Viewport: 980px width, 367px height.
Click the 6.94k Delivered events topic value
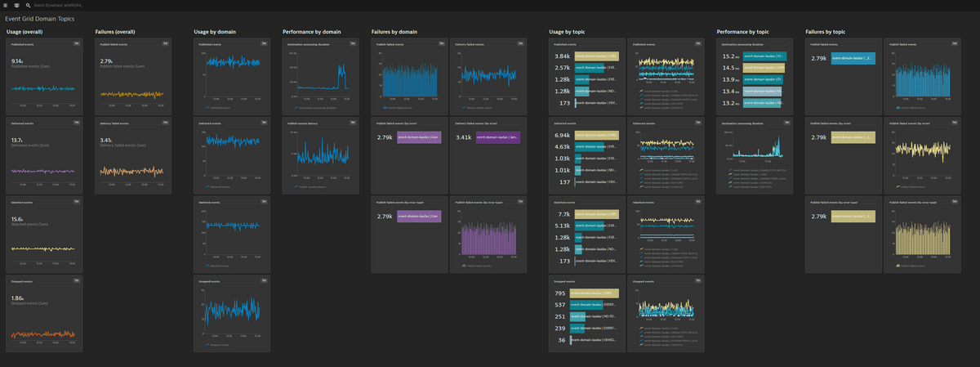(x=562, y=135)
